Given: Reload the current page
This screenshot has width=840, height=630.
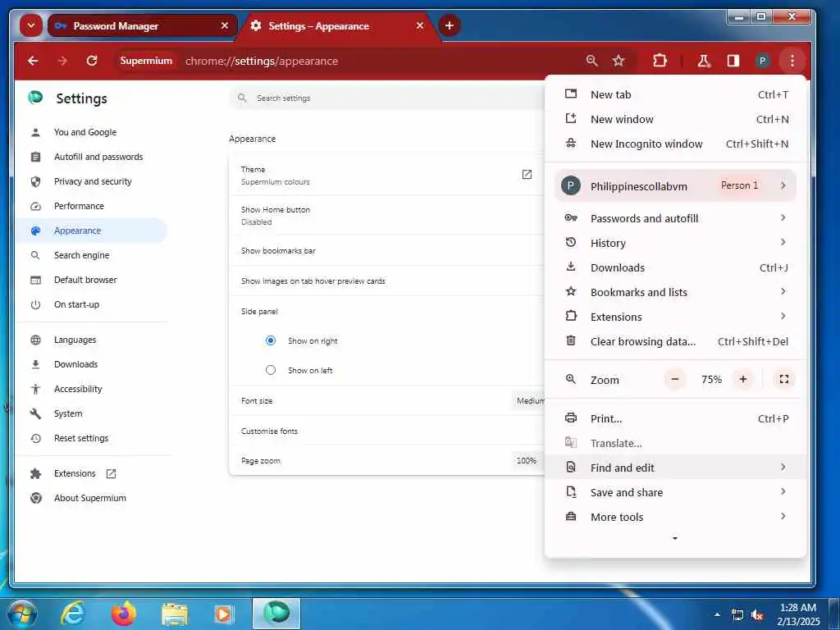Looking at the screenshot, I should pos(92,61).
